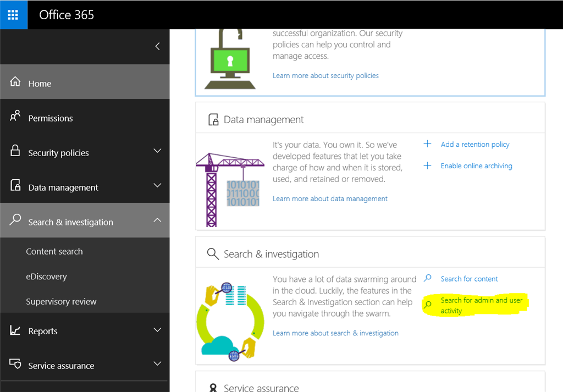This screenshot has height=392, width=563.
Task: Go to Home in the sidebar
Action: (85, 82)
